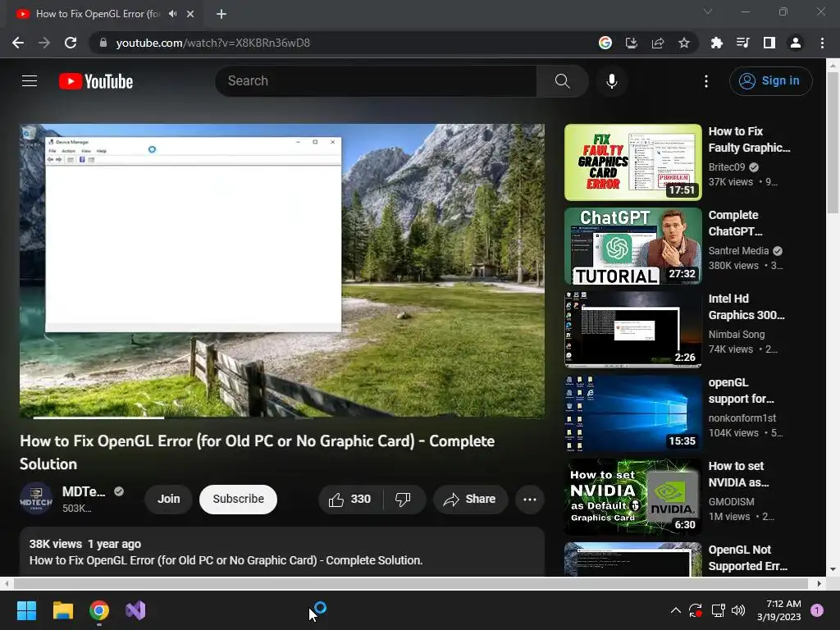Click the main video player
The width and height of the screenshot is (840, 630).
click(x=282, y=271)
